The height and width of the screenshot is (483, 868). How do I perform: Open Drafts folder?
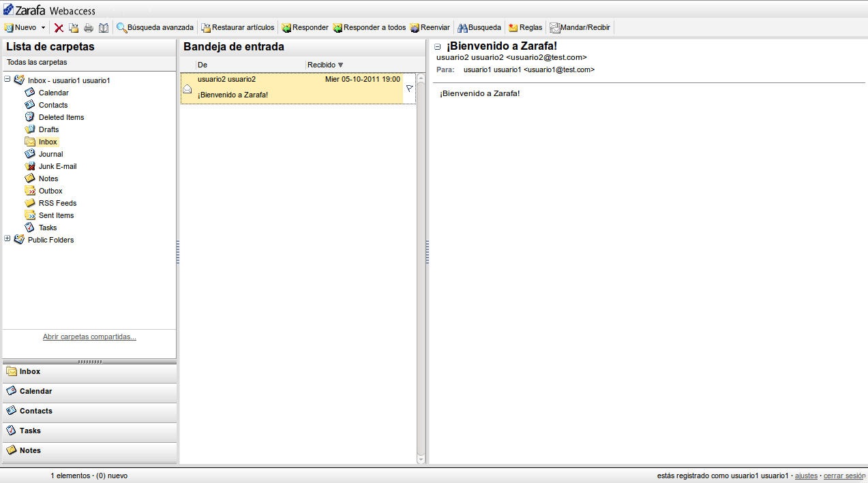pyautogui.click(x=48, y=129)
